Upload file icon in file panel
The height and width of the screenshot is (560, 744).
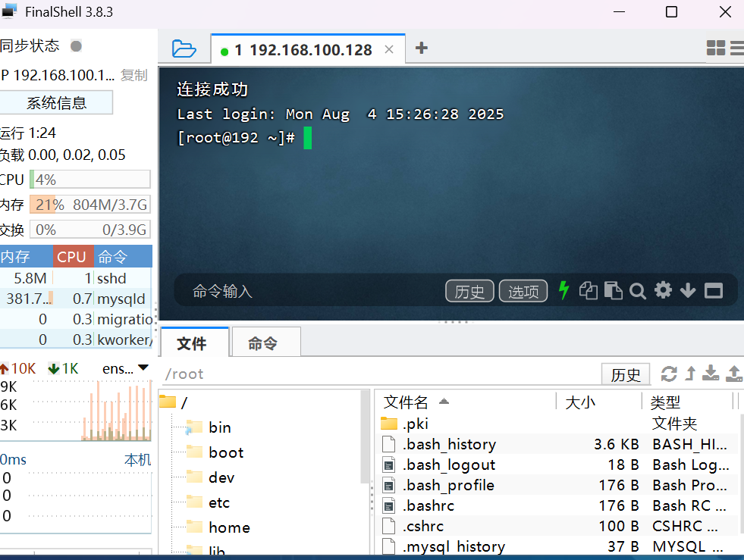(734, 373)
